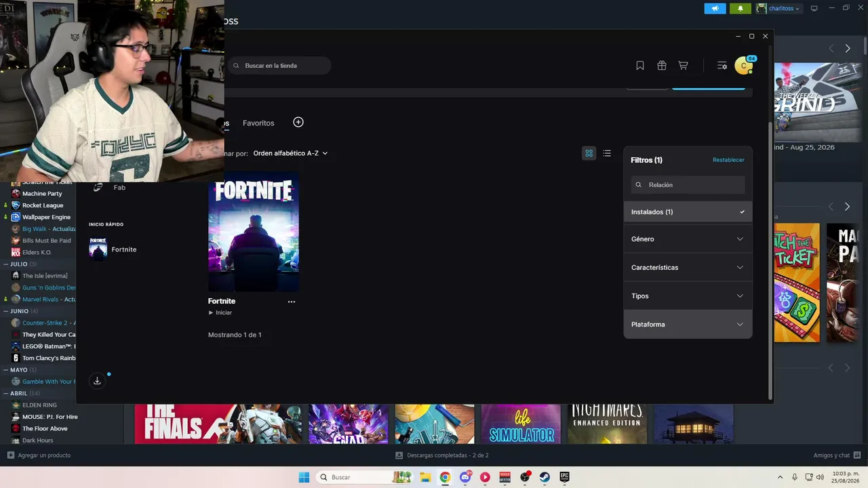
Task: Open the Steam taskbar icon
Action: point(545,477)
